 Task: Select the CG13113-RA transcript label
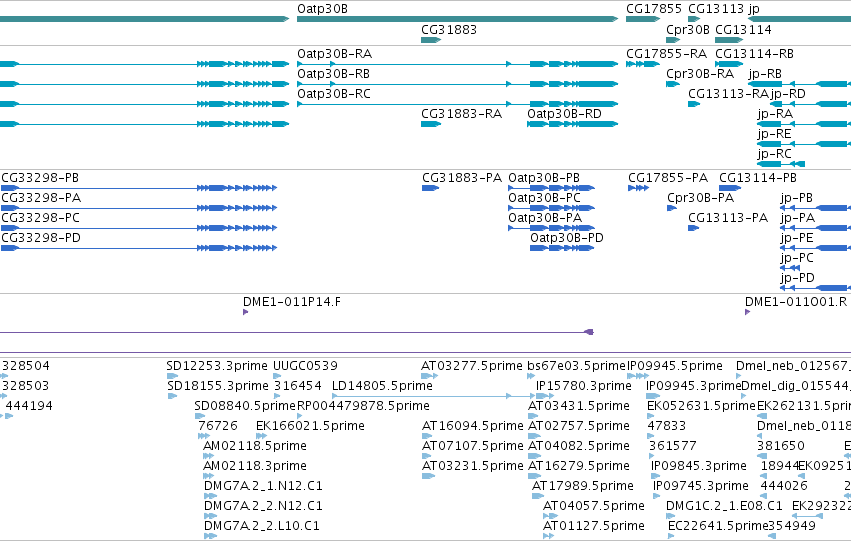pyautogui.click(x=728, y=94)
